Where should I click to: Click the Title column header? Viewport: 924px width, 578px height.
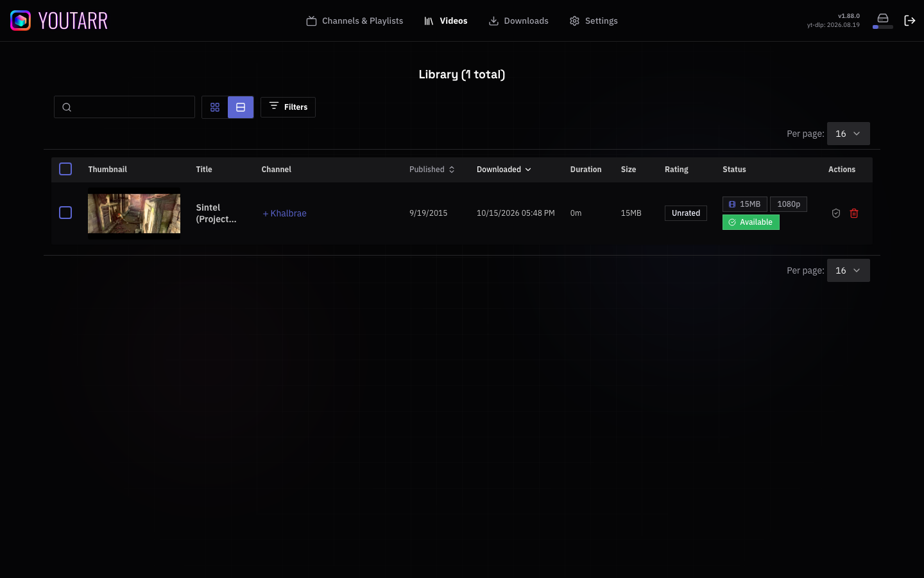[x=204, y=170]
